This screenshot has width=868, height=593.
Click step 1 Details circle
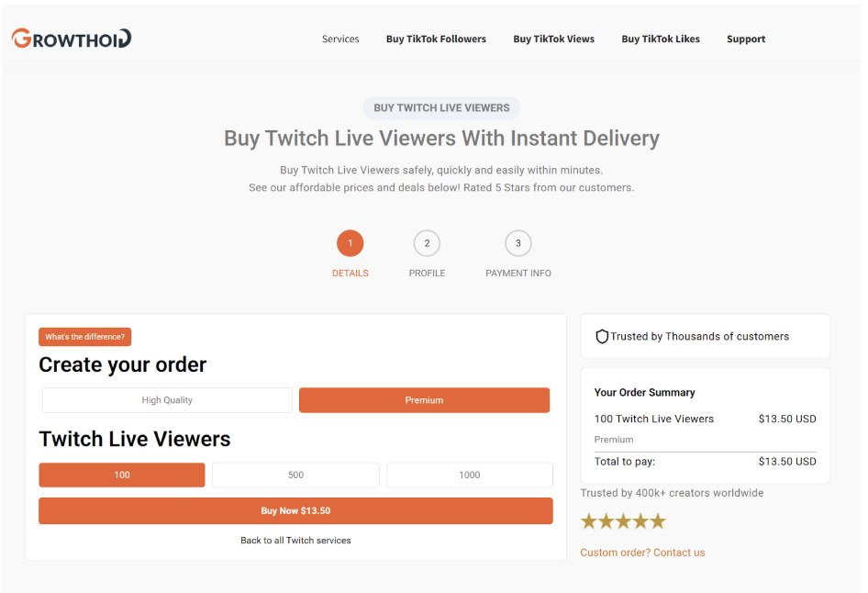350,243
